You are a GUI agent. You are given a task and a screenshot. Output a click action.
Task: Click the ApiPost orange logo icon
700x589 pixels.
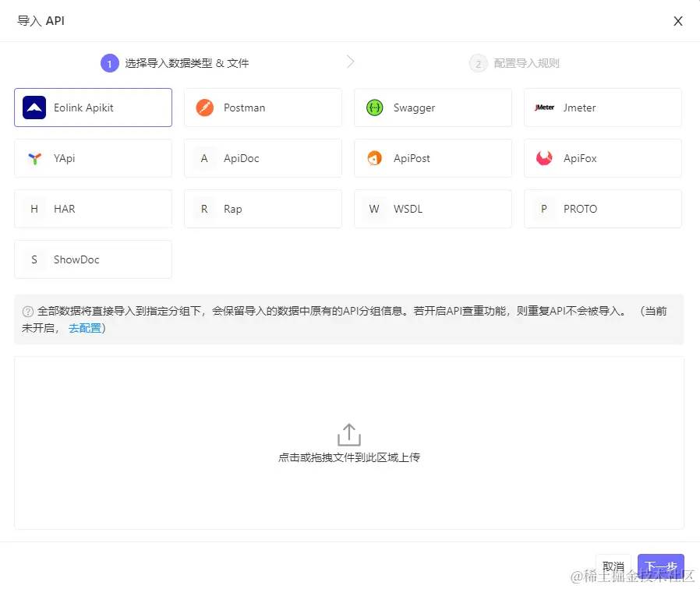[x=374, y=158]
